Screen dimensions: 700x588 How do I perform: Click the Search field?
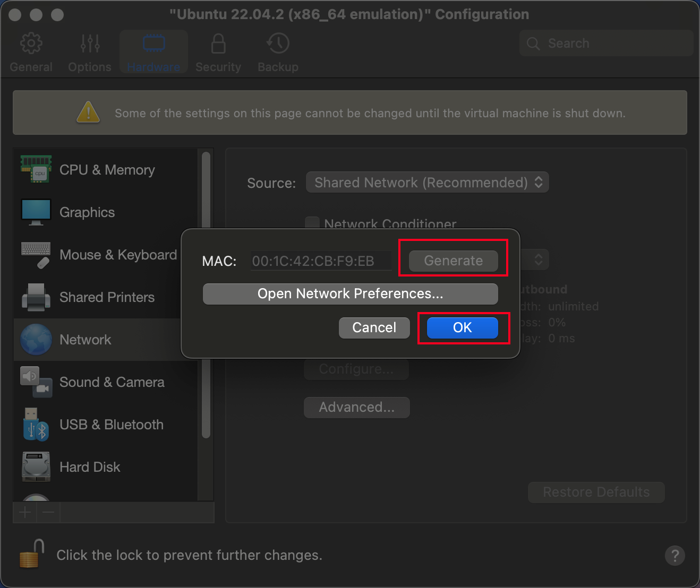click(x=607, y=44)
